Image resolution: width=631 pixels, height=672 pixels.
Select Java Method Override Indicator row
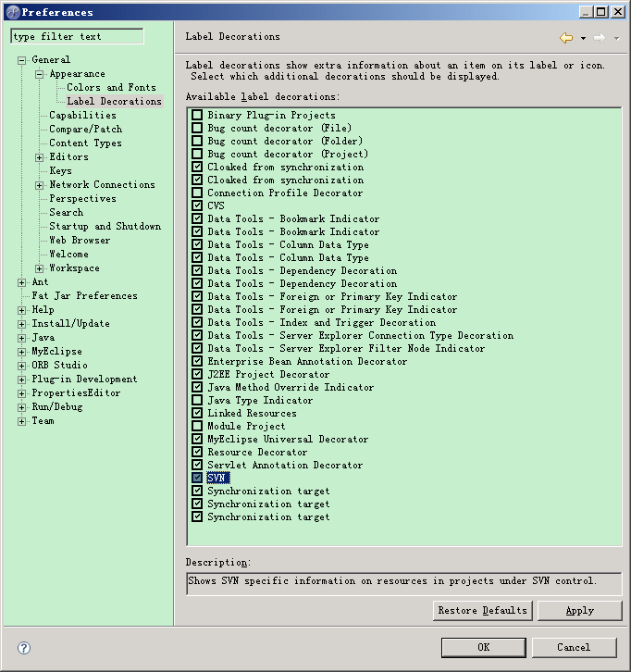click(291, 387)
